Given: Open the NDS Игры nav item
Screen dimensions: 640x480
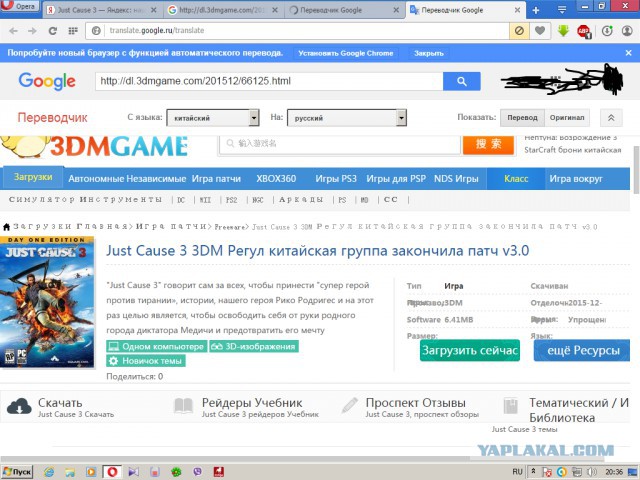Looking at the screenshot, I should click(456, 179).
